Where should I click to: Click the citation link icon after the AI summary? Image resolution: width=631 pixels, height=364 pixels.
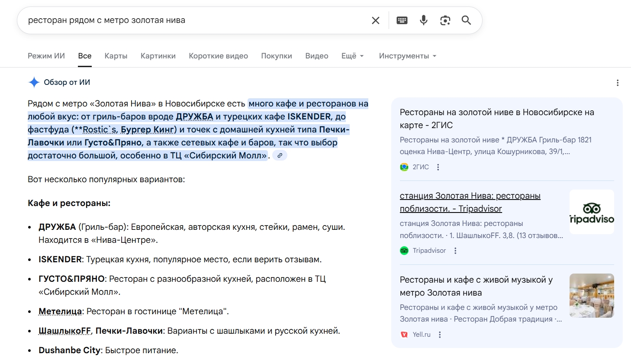[x=280, y=155]
